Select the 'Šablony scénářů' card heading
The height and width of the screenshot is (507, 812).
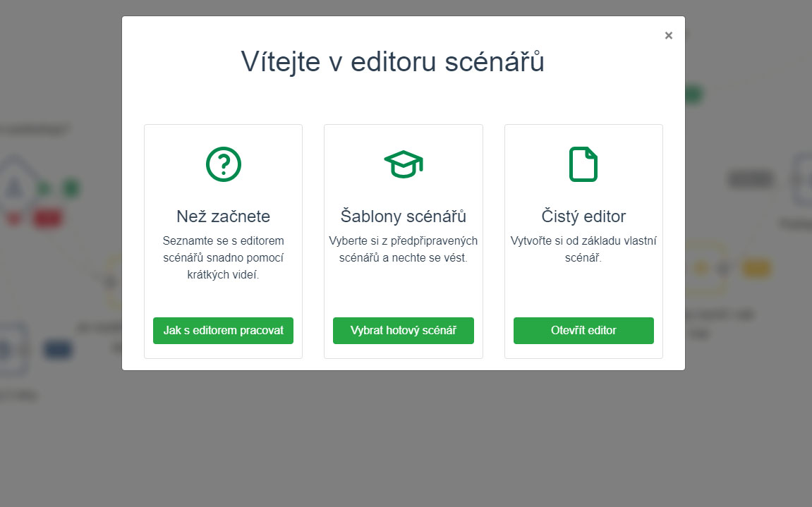(404, 216)
